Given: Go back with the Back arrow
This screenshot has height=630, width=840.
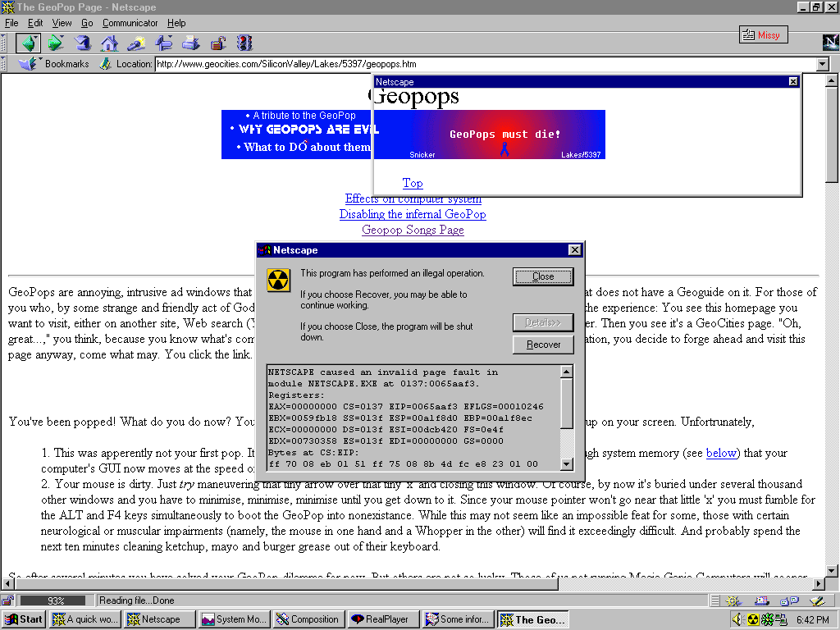Looking at the screenshot, I should [x=29, y=43].
